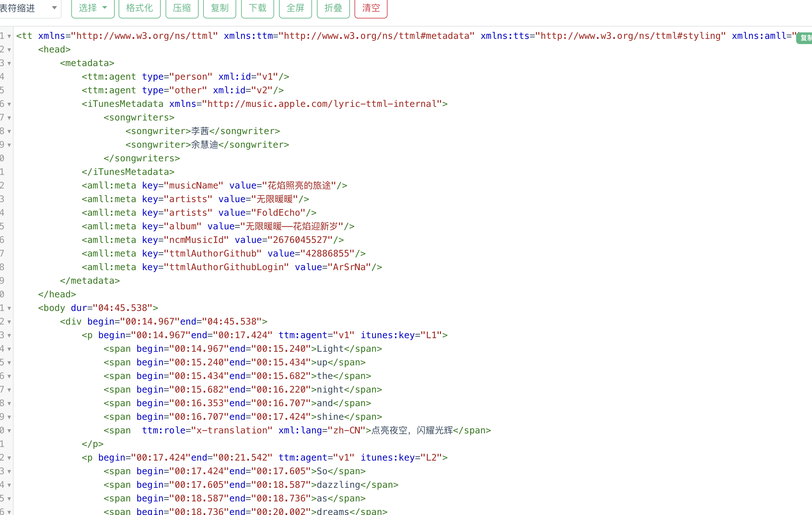
Task: Click the 全屏 fullscreen button
Action: click(296, 8)
